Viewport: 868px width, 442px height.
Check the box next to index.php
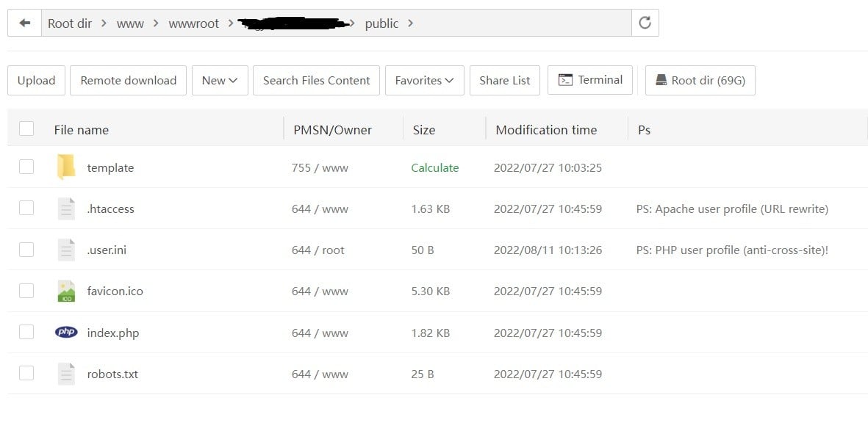[x=26, y=332]
